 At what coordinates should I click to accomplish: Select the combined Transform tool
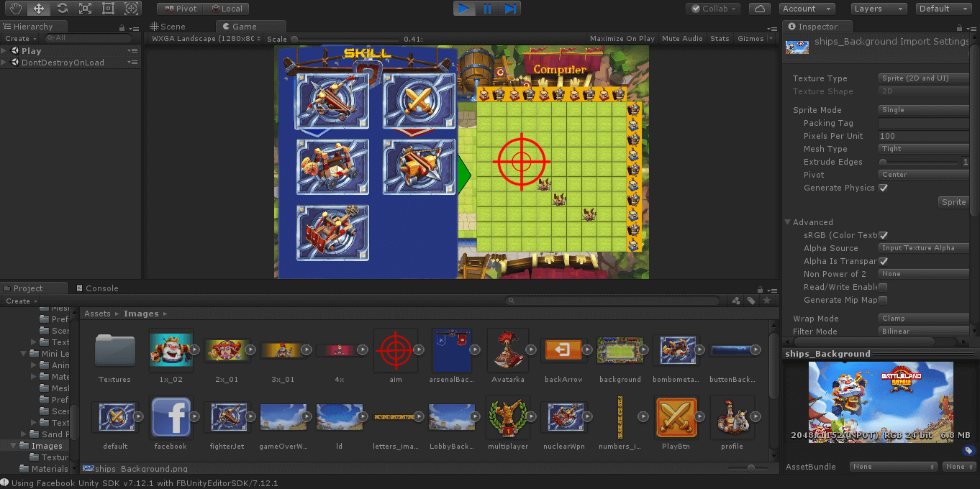click(x=131, y=9)
